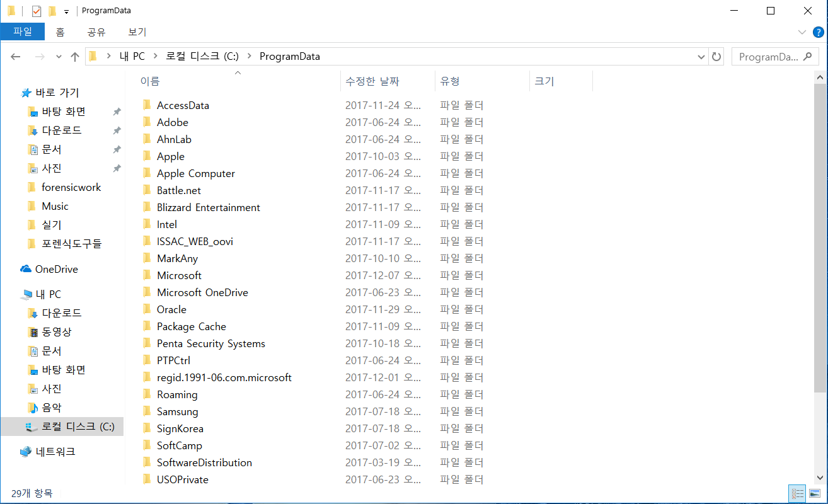Go forward with the right arrow

[x=40, y=57]
